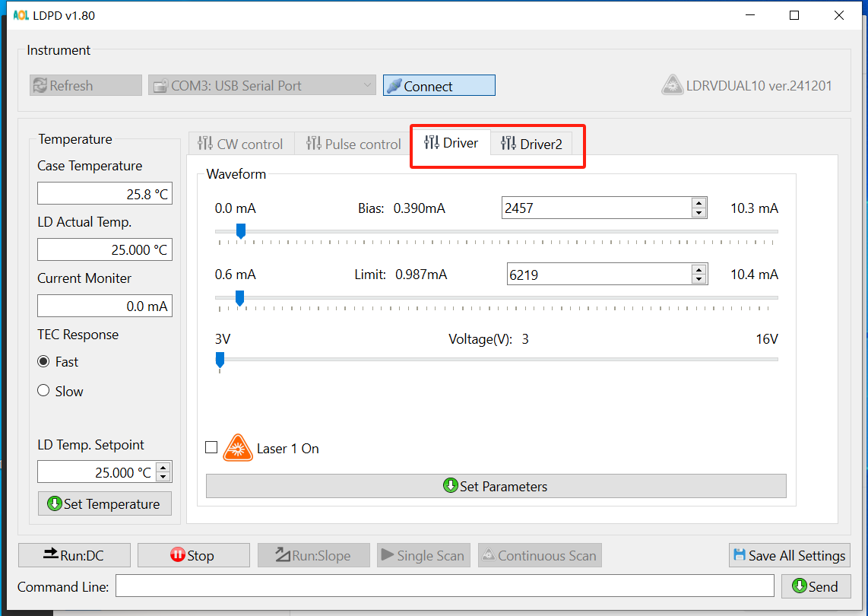This screenshot has height=616, width=868.
Task: Focus the Command Line input field
Action: pos(445,586)
